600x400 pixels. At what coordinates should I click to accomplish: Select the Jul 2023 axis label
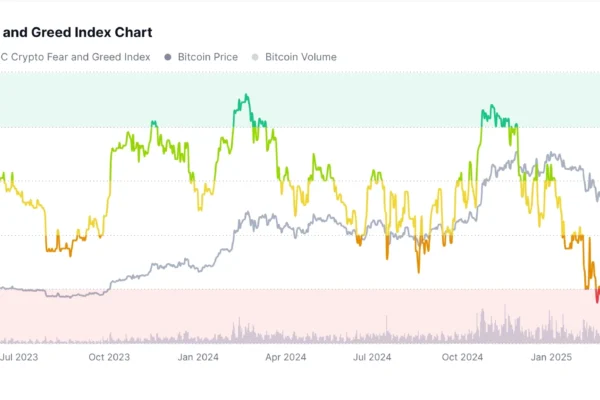[20, 356]
